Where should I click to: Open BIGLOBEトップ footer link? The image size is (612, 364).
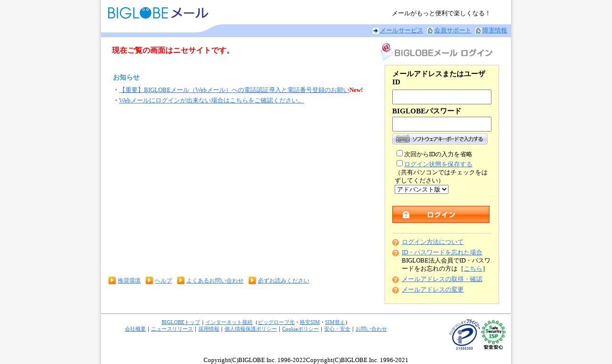(181, 322)
